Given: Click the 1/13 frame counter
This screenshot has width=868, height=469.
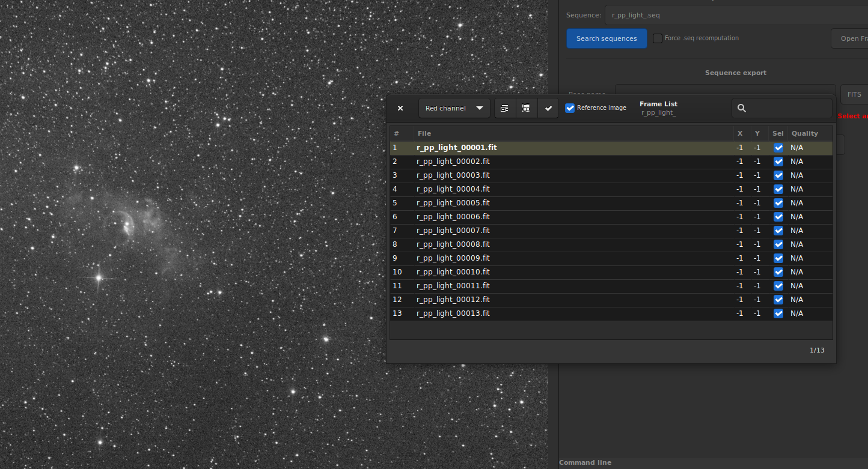Looking at the screenshot, I should click(817, 350).
